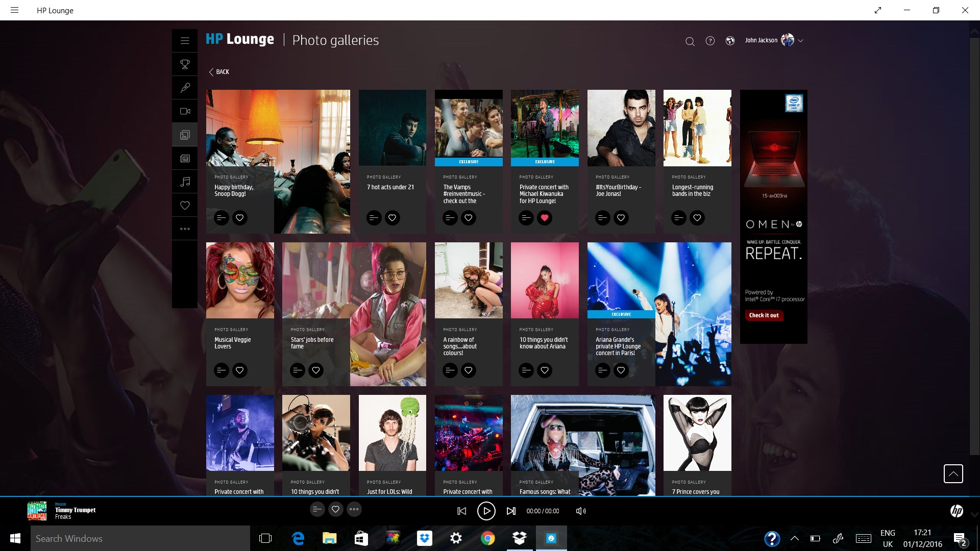The image size is (980, 551).
Task: Open the player track details icon
Action: pyautogui.click(x=317, y=509)
